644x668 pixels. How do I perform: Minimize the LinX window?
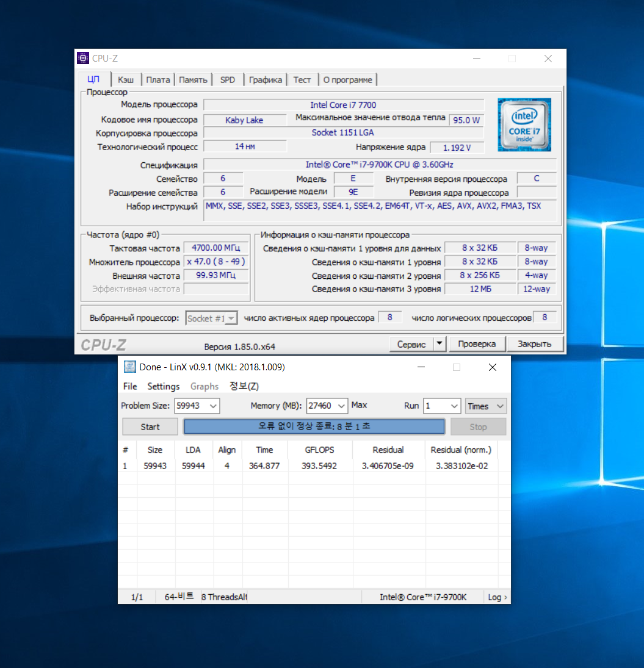pyautogui.click(x=421, y=367)
